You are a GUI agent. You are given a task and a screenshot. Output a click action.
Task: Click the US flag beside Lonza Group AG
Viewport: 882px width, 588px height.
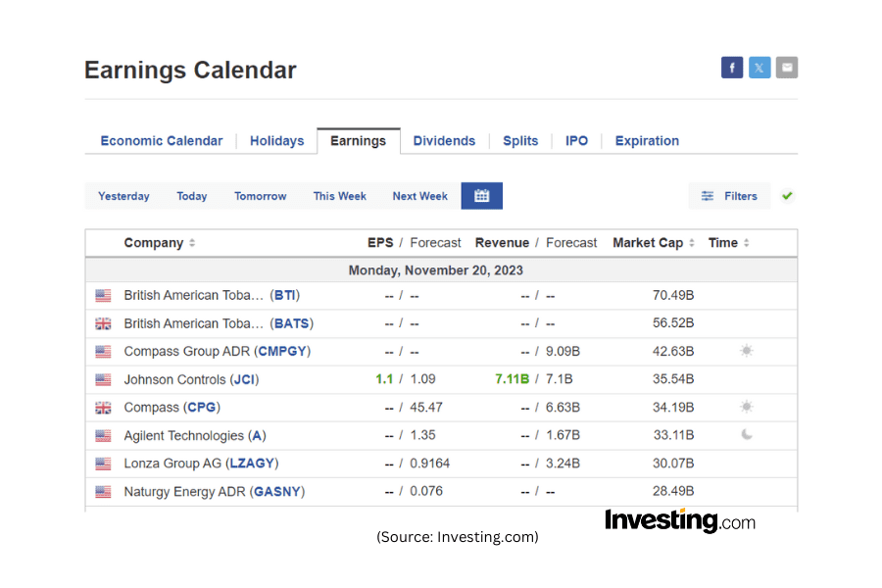(x=103, y=464)
